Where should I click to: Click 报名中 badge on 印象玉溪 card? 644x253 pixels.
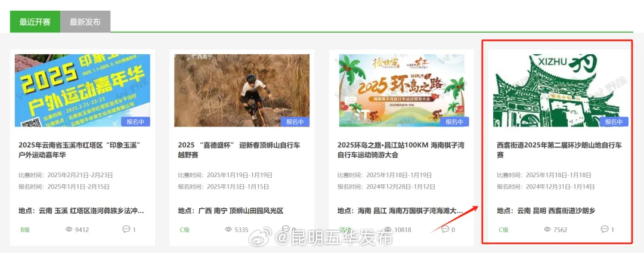point(135,122)
